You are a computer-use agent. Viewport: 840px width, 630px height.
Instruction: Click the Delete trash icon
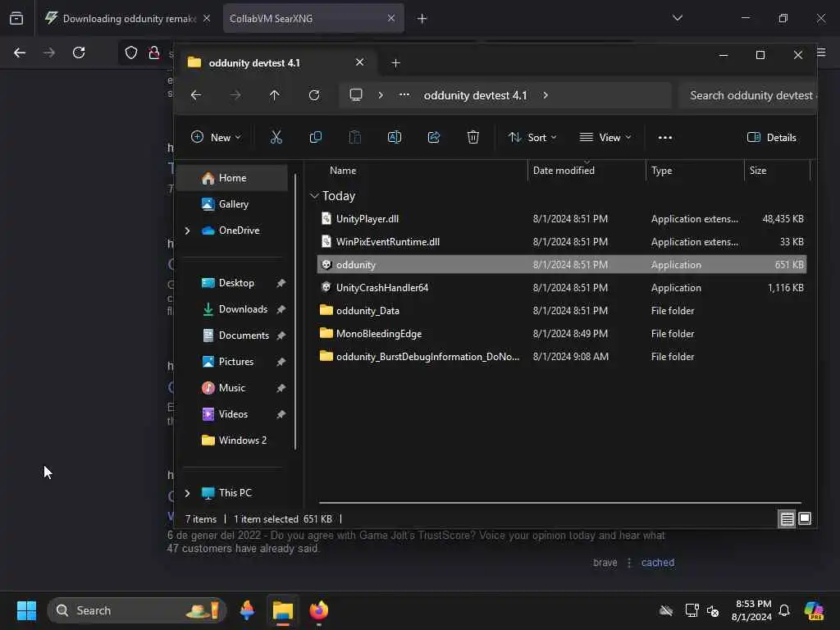pos(473,138)
